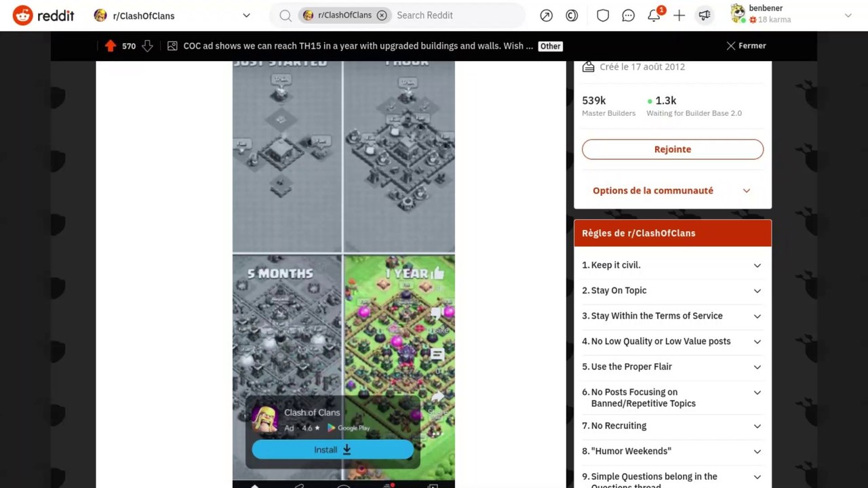Expand rule 7 No Recruiting

pos(671,426)
